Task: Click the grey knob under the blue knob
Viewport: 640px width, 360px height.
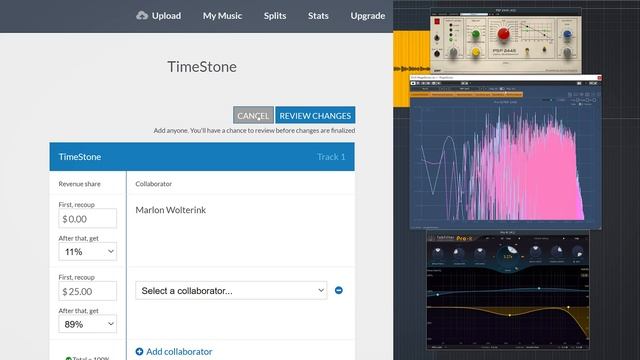Action: click(x=567, y=52)
